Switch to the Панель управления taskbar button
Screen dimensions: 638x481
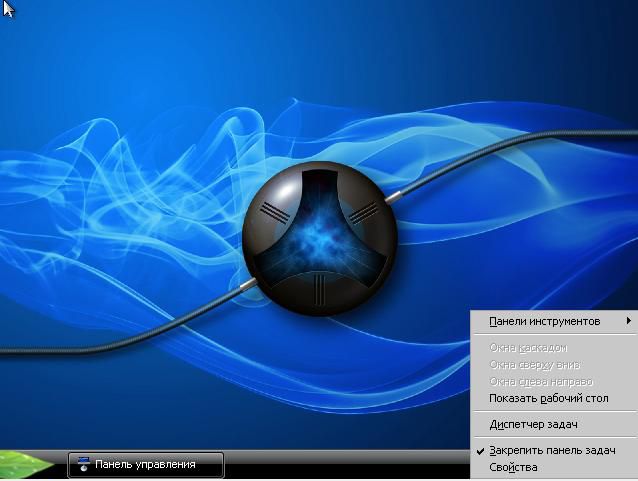point(146,464)
